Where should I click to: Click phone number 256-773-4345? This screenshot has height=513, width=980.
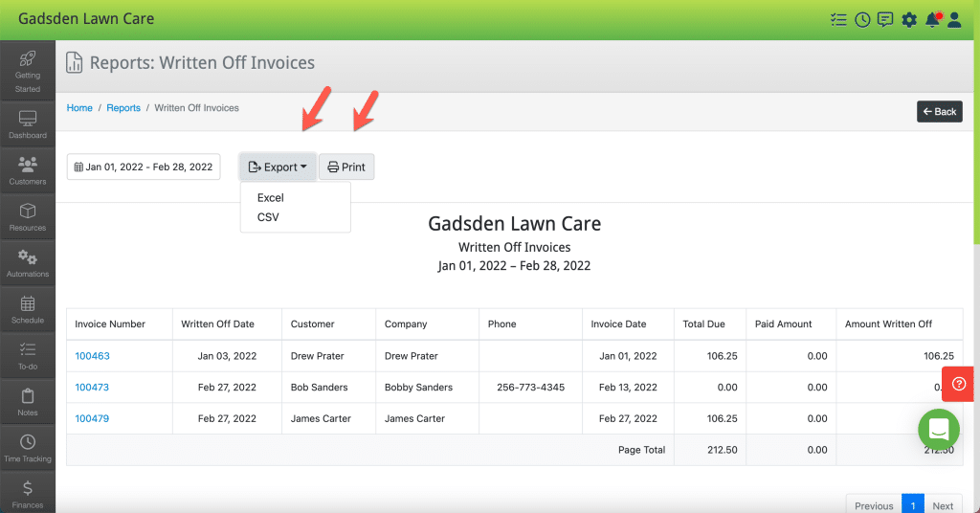point(530,388)
